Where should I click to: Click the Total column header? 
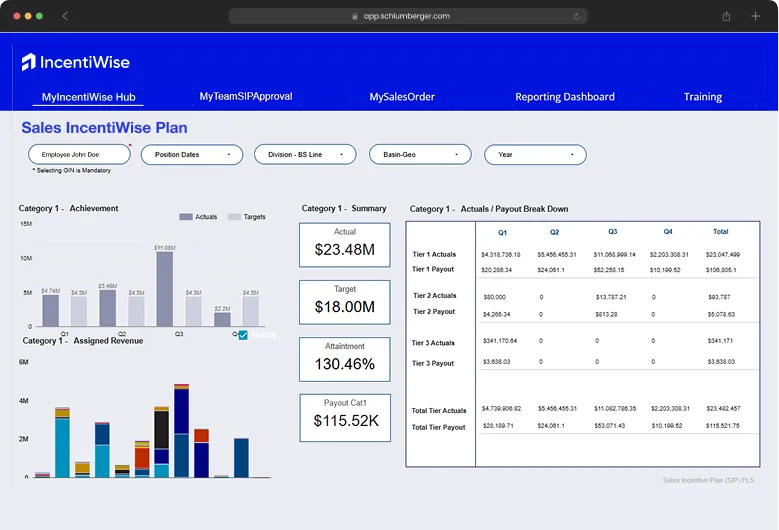pos(720,231)
